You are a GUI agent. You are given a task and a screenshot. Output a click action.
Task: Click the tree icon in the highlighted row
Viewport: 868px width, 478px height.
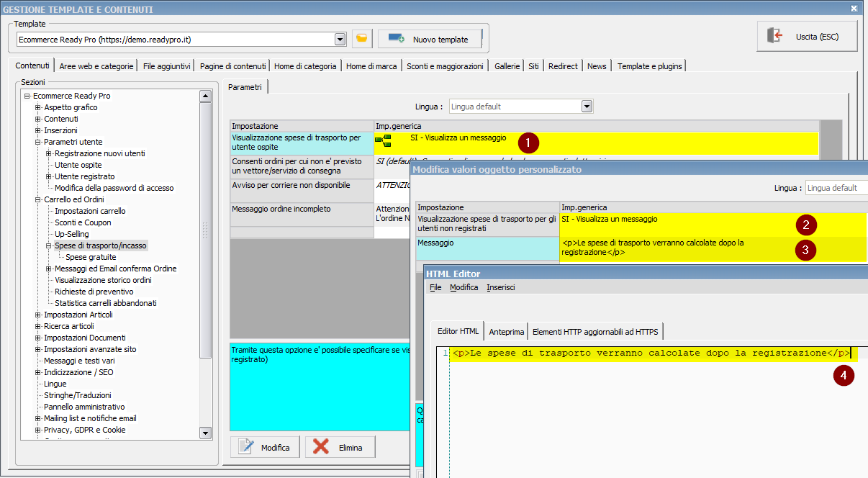click(x=383, y=140)
